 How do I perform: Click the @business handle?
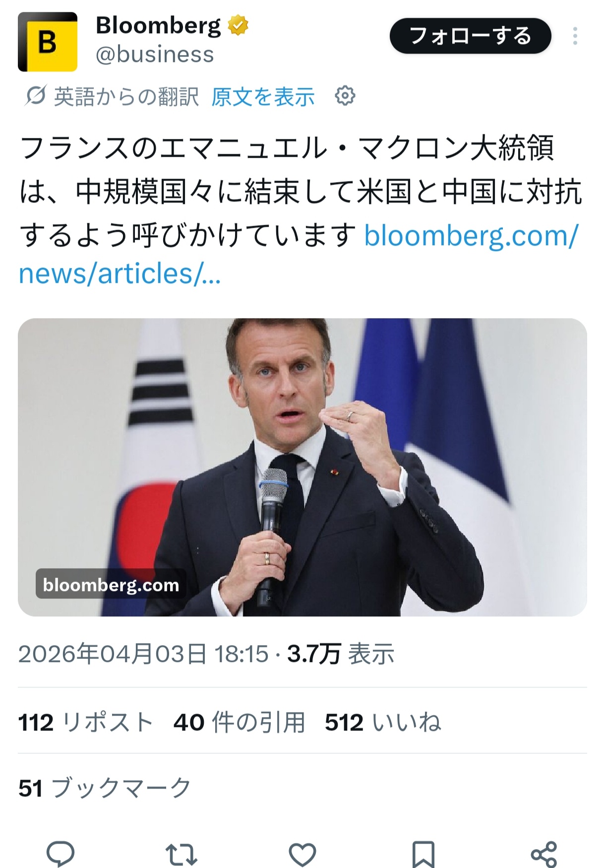pyautogui.click(x=155, y=55)
